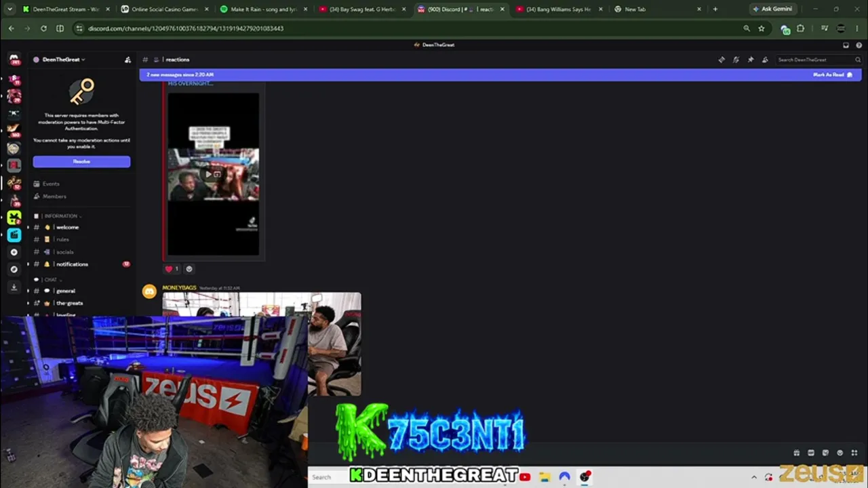The width and height of the screenshot is (868, 488).
Task: Click the Resolve button for Multi-Factor Authentication
Action: pos(81,161)
